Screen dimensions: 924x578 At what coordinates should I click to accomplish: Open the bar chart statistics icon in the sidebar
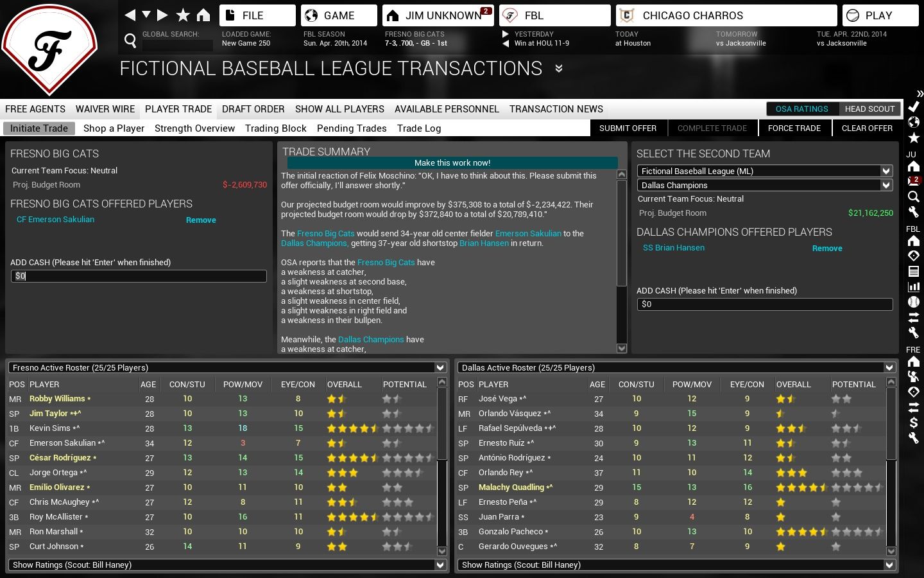[x=914, y=286]
